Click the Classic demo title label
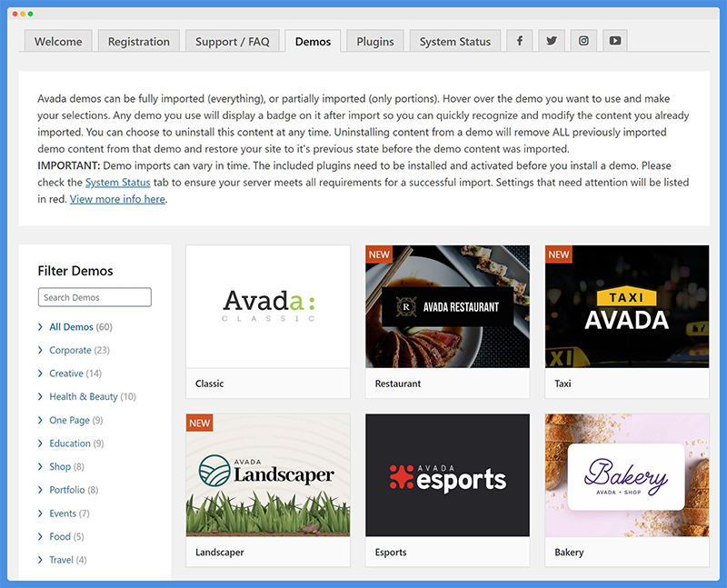727x588 pixels. pyautogui.click(x=210, y=384)
